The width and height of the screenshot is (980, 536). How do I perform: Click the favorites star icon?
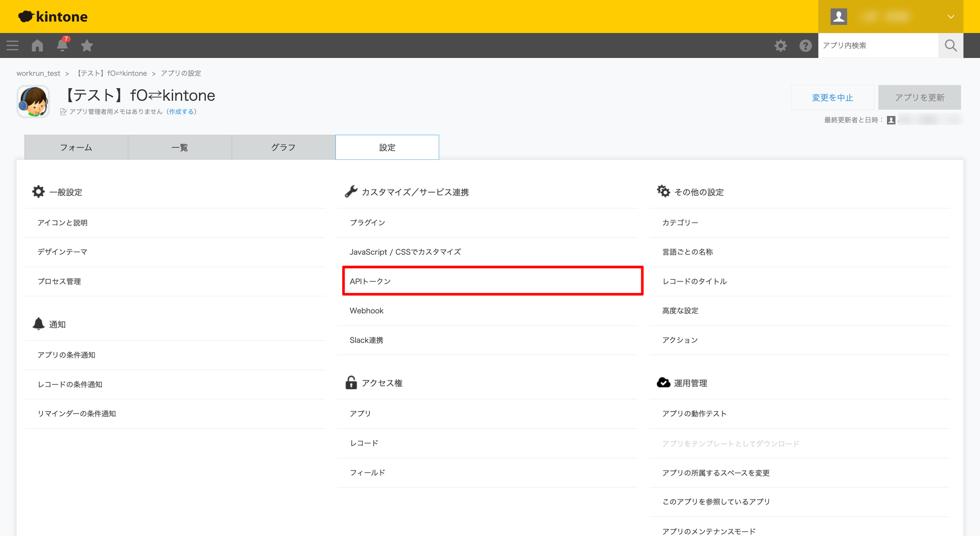point(87,45)
